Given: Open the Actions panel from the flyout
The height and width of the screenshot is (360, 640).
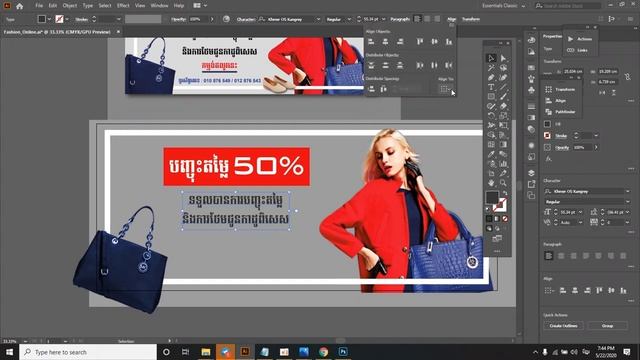Looking at the screenshot, I should pyautogui.click(x=580, y=39).
